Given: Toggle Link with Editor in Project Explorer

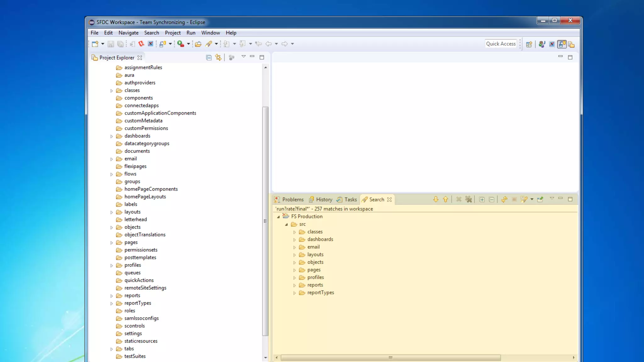Looking at the screenshot, I should click(218, 58).
